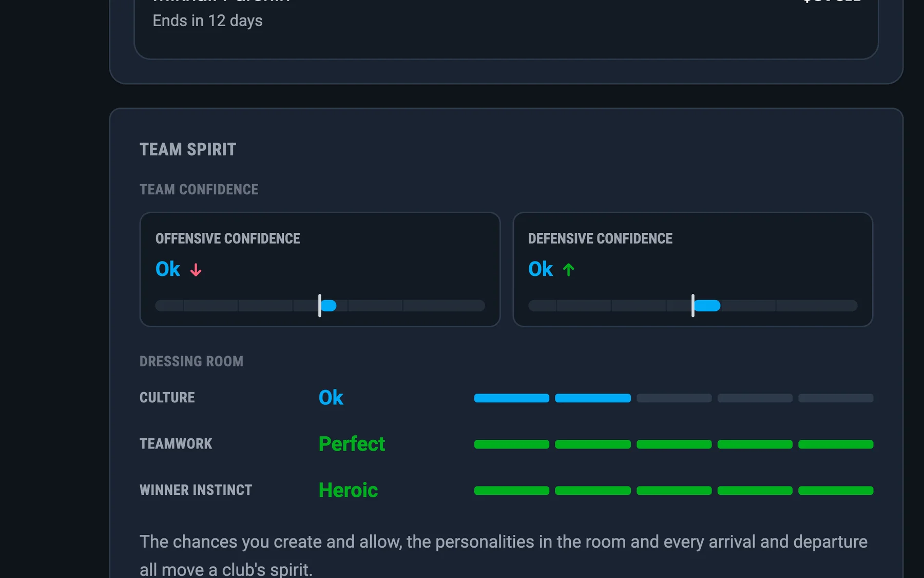Click the Offensive Confidence 'Ok' value
Viewport: 924px width, 578px height.
[x=167, y=269]
